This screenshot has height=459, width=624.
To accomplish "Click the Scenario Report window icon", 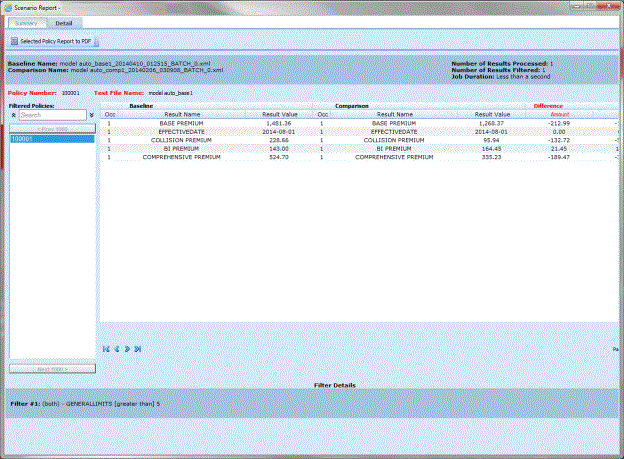I will click(8, 8).
